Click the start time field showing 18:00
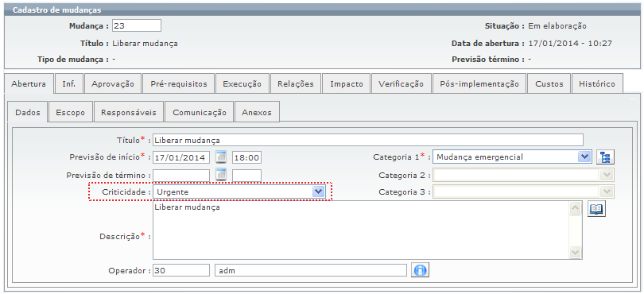The width and height of the screenshot is (644, 294). (x=246, y=157)
